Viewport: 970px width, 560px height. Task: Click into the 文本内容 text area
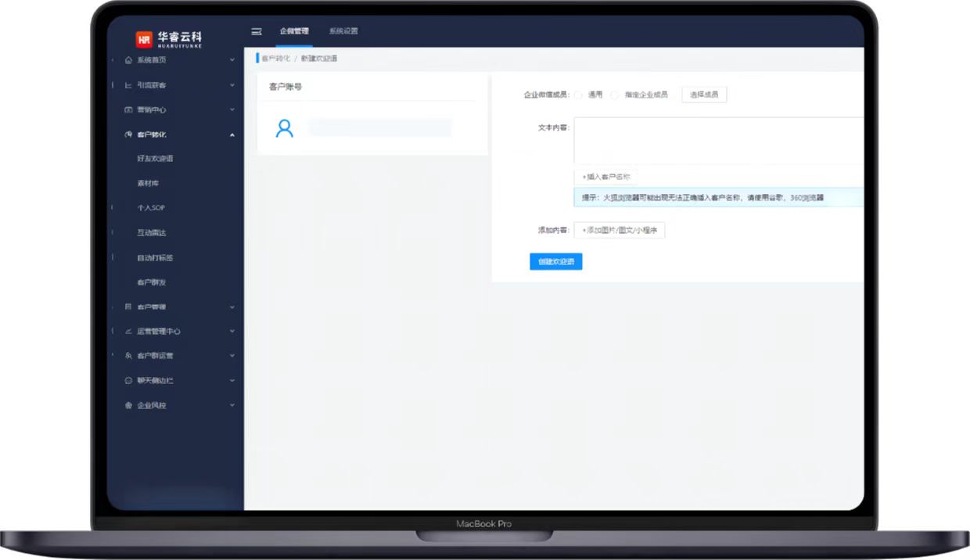(718, 141)
